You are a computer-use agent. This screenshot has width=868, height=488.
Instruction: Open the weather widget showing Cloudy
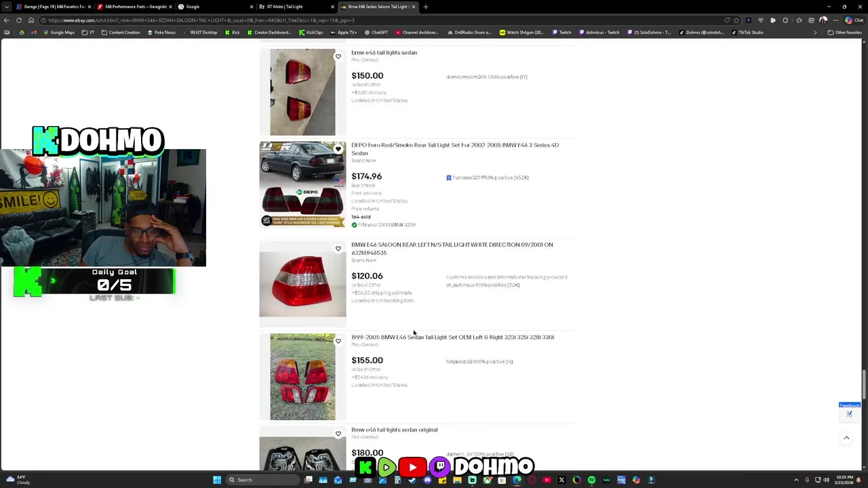point(17,480)
